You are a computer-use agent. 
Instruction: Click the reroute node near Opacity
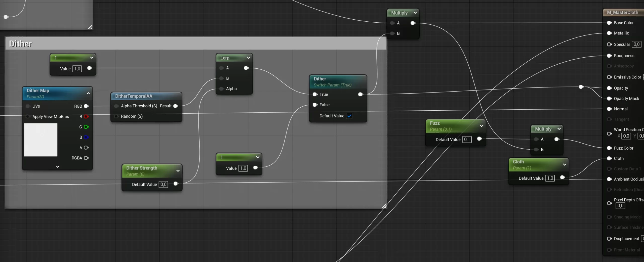coord(581,87)
